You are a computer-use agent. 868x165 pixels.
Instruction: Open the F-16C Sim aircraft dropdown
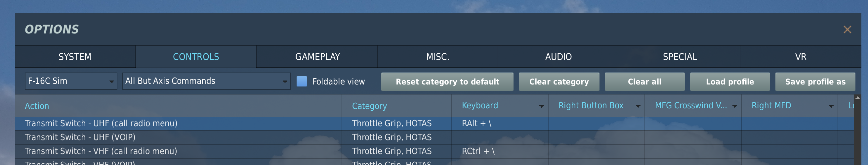click(71, 81)
